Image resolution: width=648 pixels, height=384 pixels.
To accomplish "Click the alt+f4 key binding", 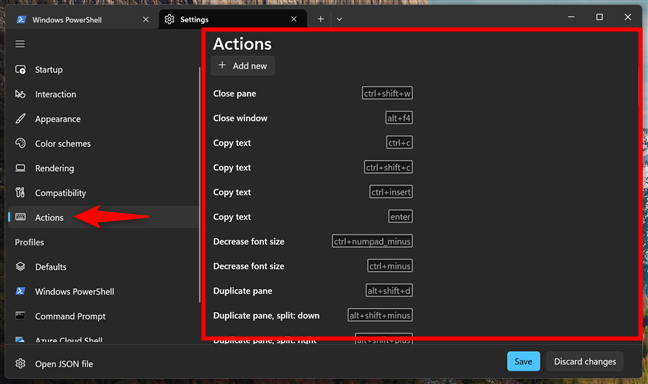I will pyautogui.click(x=399, y=118).
